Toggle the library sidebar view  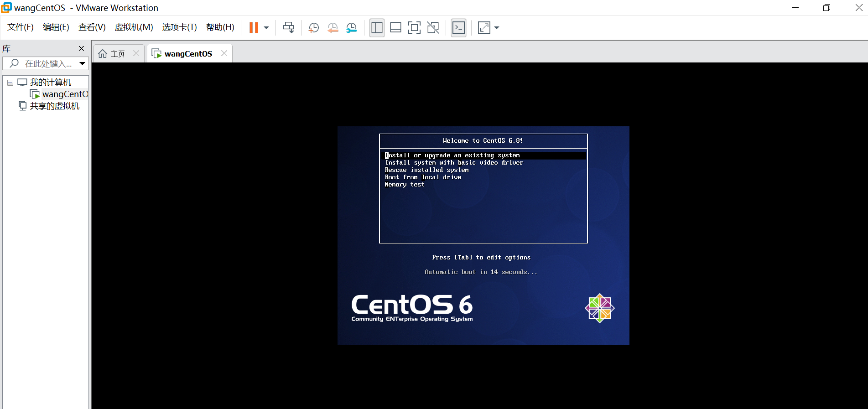(377, 28)
